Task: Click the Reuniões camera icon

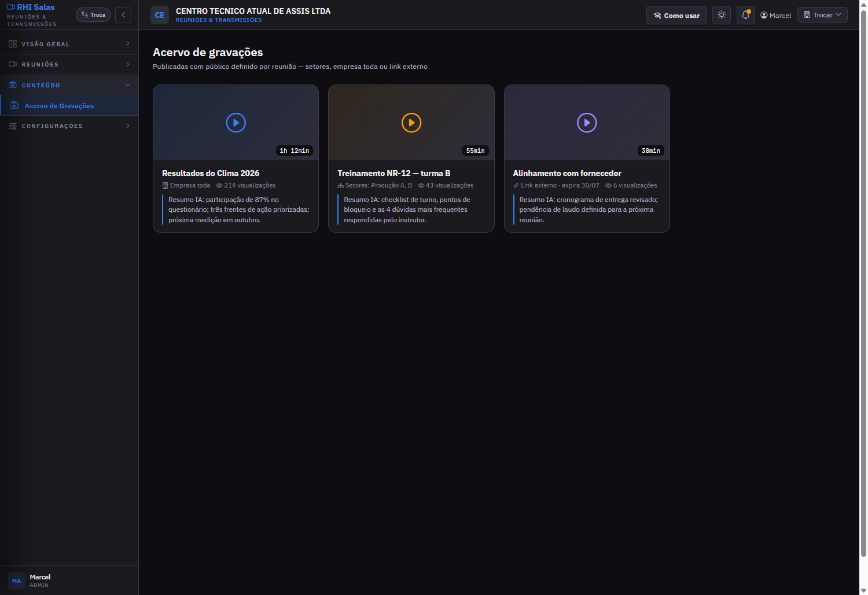Action: point(13,64)
